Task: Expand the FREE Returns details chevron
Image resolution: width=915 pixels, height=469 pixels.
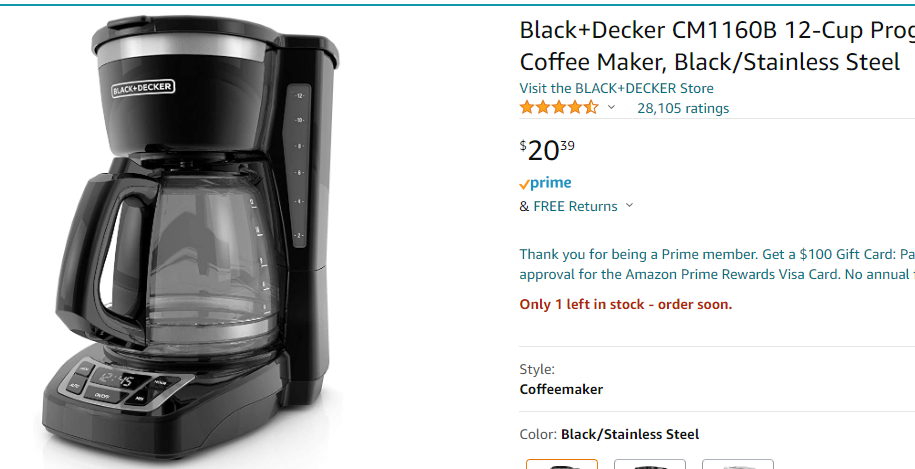Action: point(630,206)
